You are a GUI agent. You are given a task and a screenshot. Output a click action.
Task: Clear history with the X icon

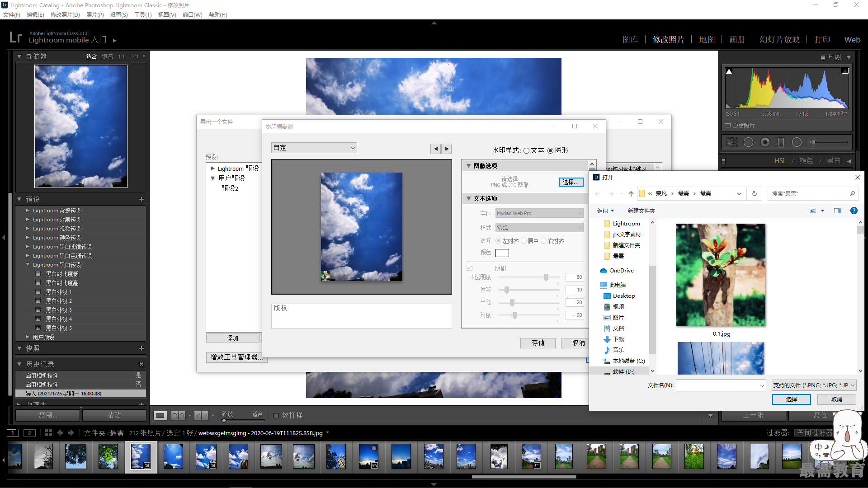pos(142,364)
